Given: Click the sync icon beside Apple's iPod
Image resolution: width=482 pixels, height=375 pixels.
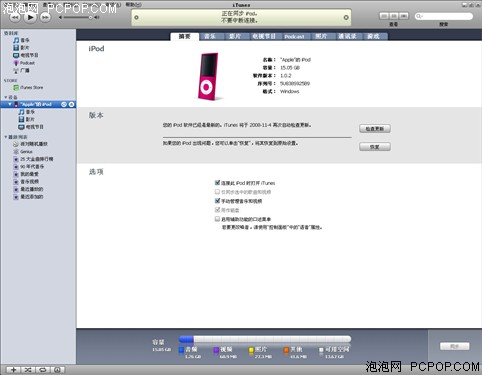Looking at the screenshot, I should (64, 104).
